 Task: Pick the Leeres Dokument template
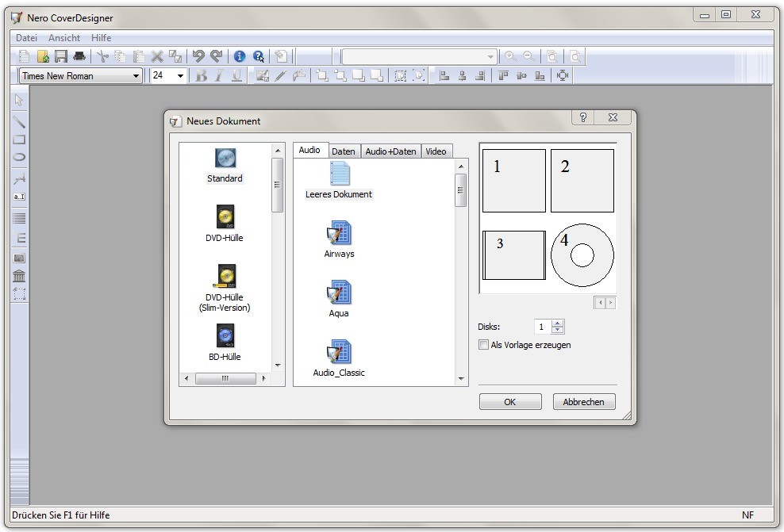[x=339, y=180]
